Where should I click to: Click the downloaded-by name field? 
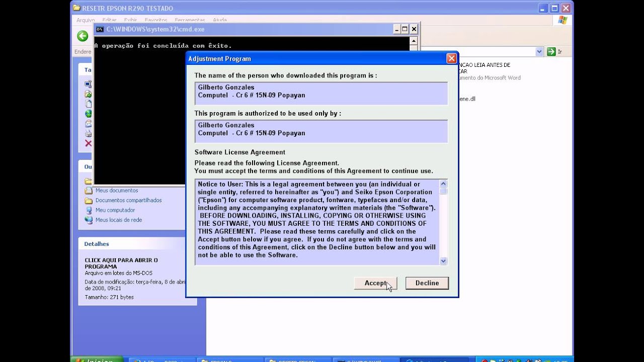(321, 94)
